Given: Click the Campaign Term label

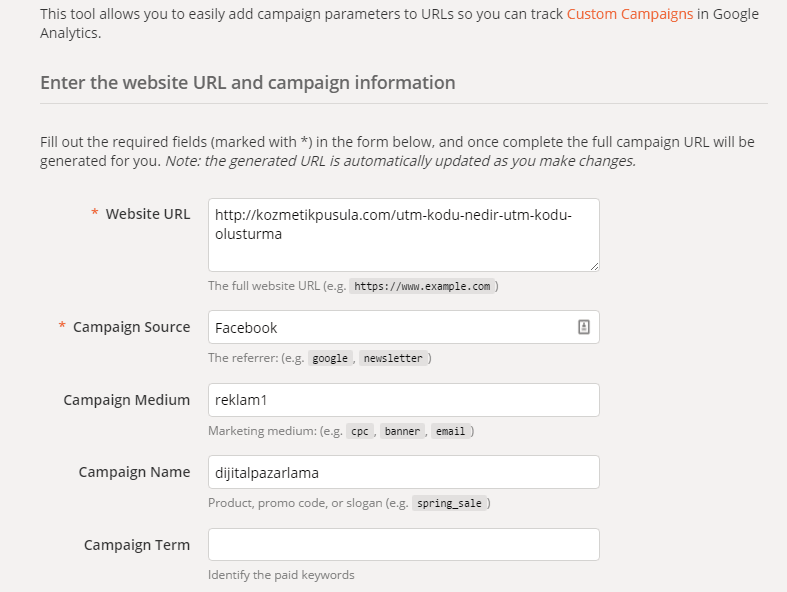Looking at the screenshot, I should 136,545.
